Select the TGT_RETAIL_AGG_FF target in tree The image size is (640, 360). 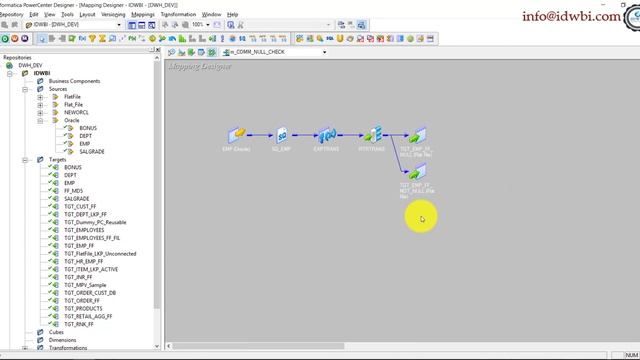tap(88, 316)
